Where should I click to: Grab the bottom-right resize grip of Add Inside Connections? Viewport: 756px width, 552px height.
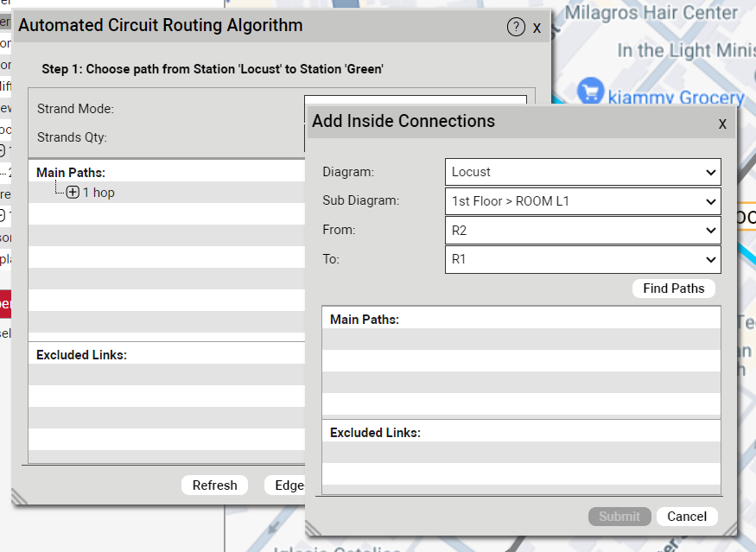click(x=729, y=527)
